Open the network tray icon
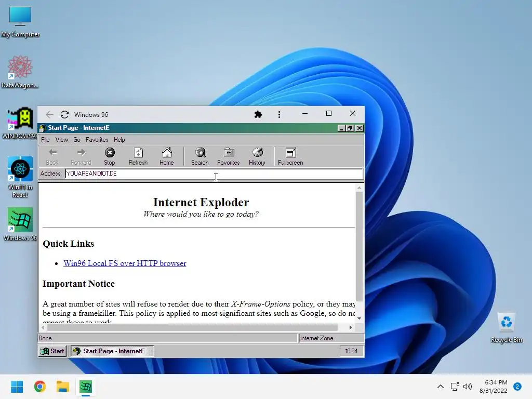 tap(455, 387)
